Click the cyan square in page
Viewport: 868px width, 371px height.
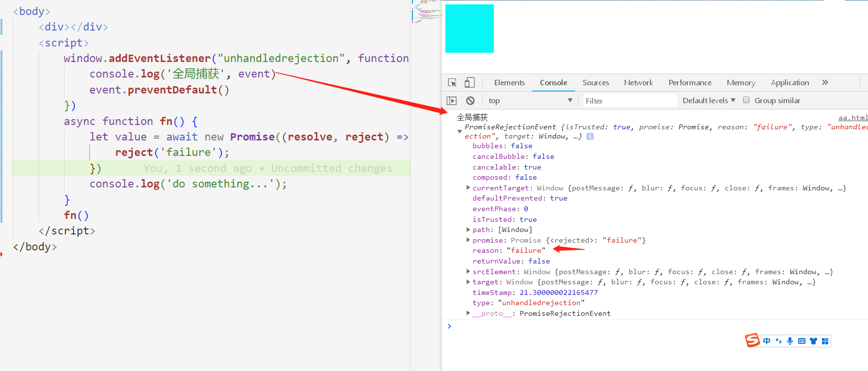point(470,29)
